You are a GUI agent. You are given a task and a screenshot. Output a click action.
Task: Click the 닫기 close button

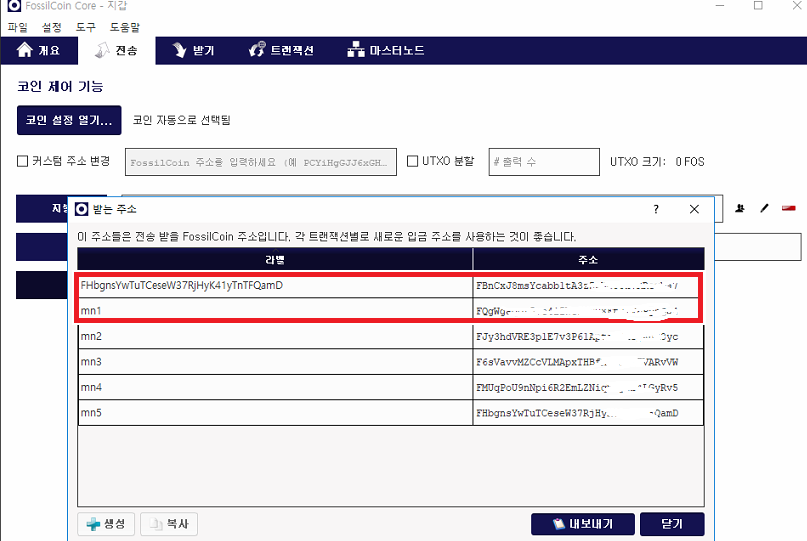672,524
